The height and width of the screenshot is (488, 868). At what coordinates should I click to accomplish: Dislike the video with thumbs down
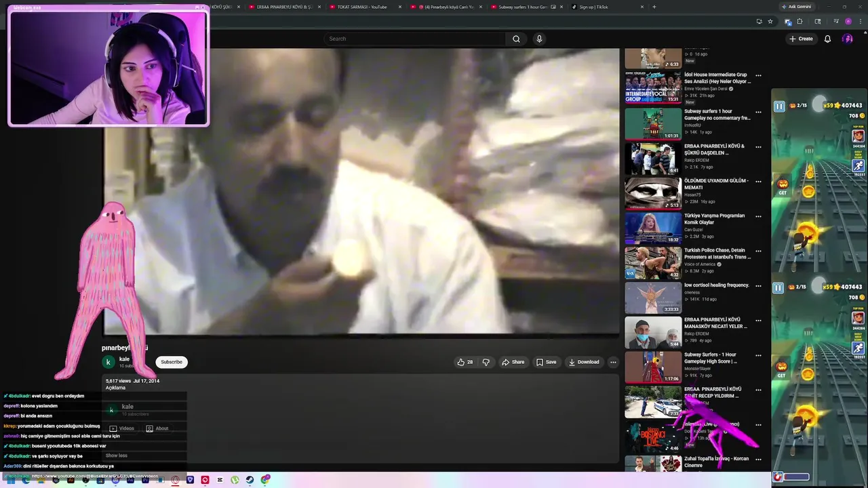click(486, 362)
